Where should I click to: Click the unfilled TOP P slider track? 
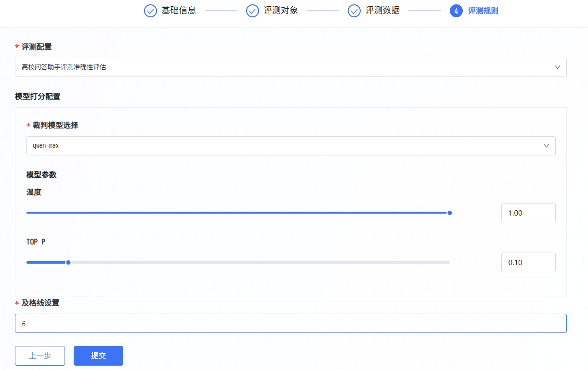tap(260, 262)
